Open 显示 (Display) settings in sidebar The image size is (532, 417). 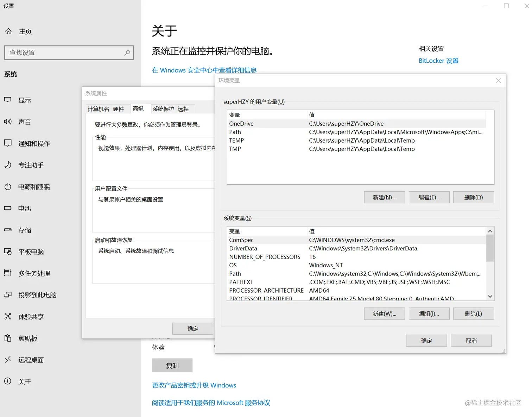coord(25,100)
